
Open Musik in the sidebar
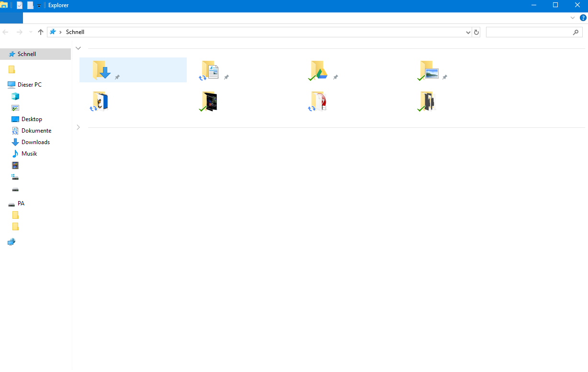[29, 154]
